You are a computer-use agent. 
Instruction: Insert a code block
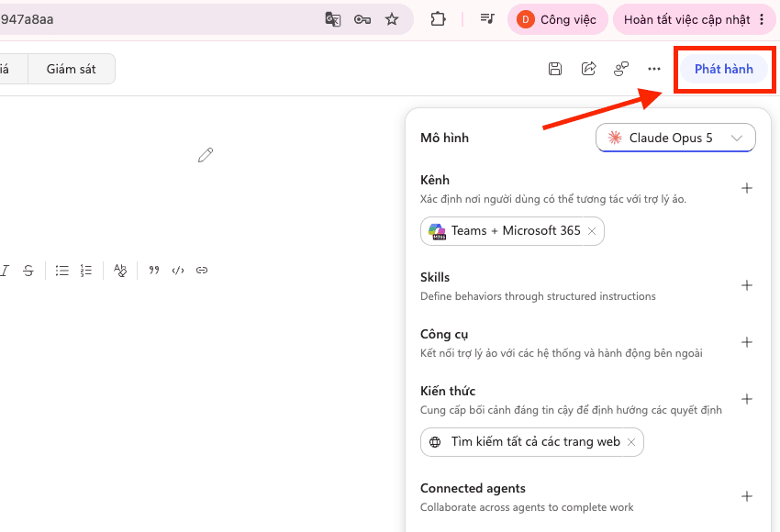[178, 271]
